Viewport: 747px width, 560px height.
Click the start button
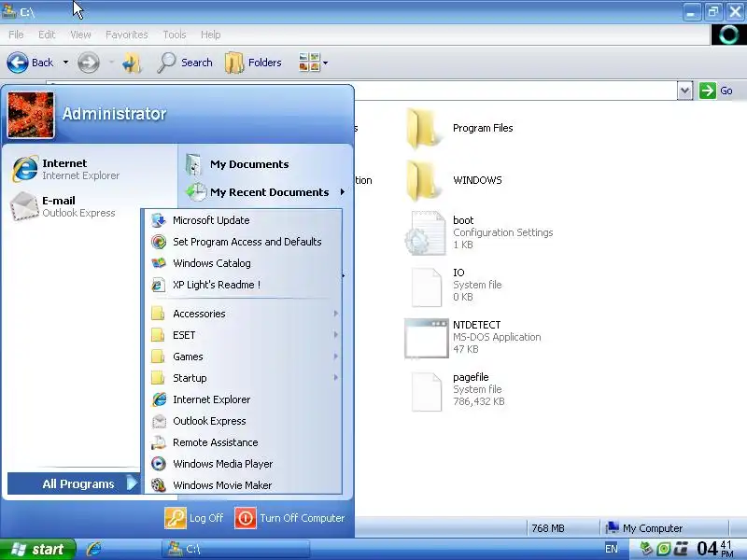[38, 550]
